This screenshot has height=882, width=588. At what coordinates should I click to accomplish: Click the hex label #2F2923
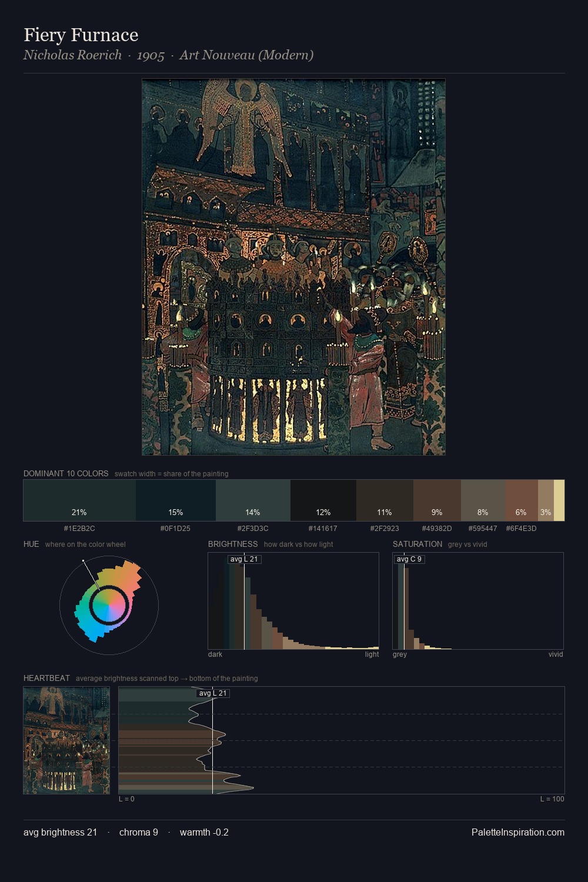tap(385, 528)
